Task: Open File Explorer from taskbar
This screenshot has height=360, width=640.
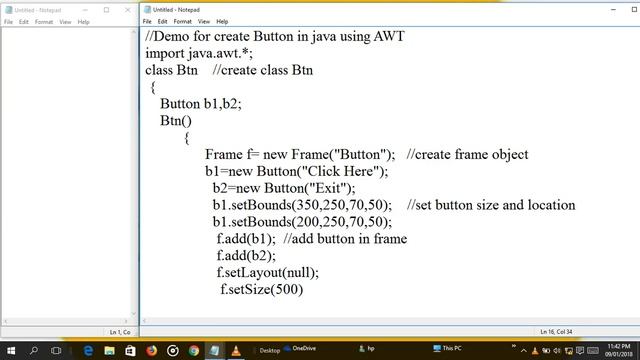Action: click(x=109, y=351)
